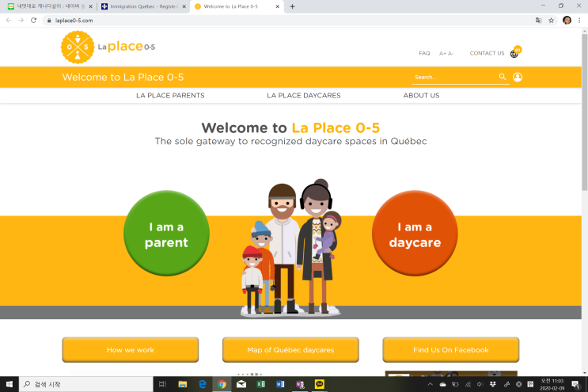The width and height of the screenshot is (588, 392).
Task: Close the Welcome to La Place 0-5 tab
Action: tap(278, 6)
